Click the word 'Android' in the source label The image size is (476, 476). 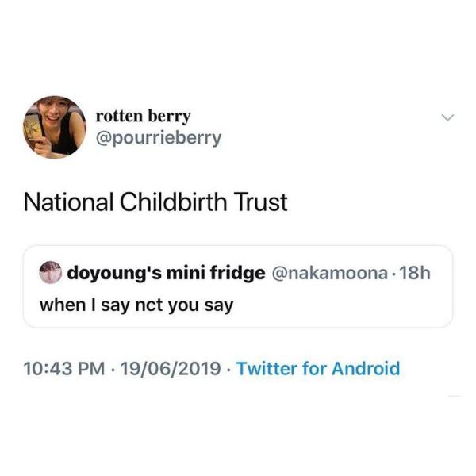click(x=365, y=368)
